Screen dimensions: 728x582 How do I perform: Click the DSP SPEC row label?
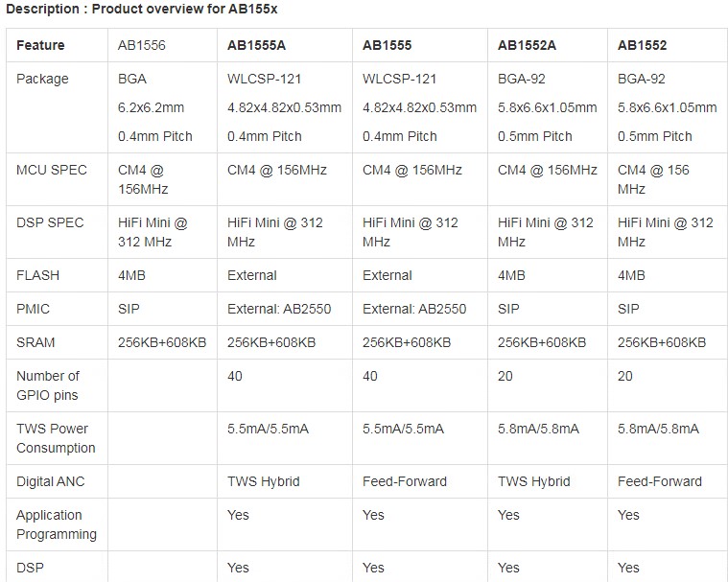coord(50,222)
